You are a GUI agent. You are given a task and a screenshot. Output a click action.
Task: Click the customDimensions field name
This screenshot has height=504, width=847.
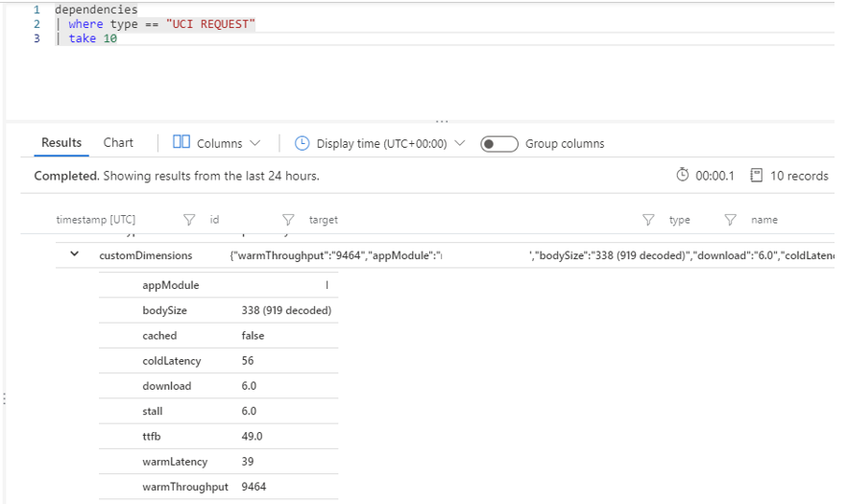coord(145,255)
